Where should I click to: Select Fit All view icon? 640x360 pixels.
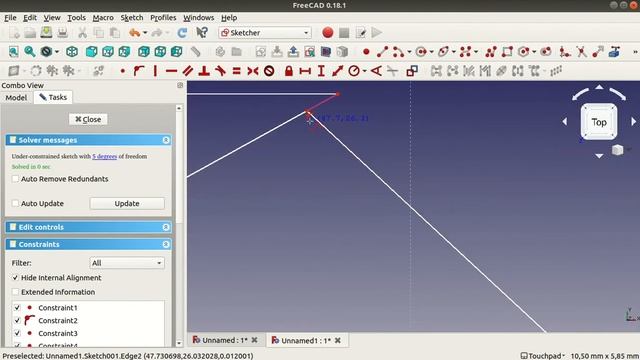tap(13, 52)
